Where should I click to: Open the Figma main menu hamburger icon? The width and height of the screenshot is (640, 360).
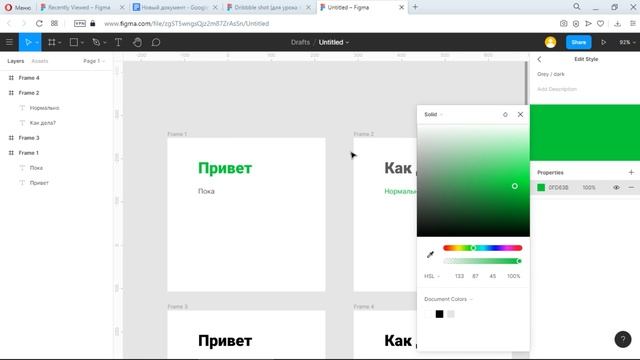(9, 42)
